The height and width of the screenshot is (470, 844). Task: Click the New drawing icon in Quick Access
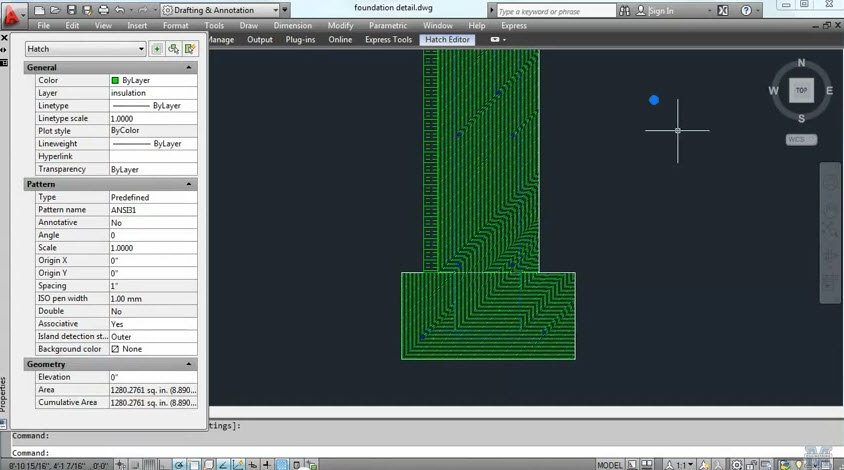(x=39, y=10)
